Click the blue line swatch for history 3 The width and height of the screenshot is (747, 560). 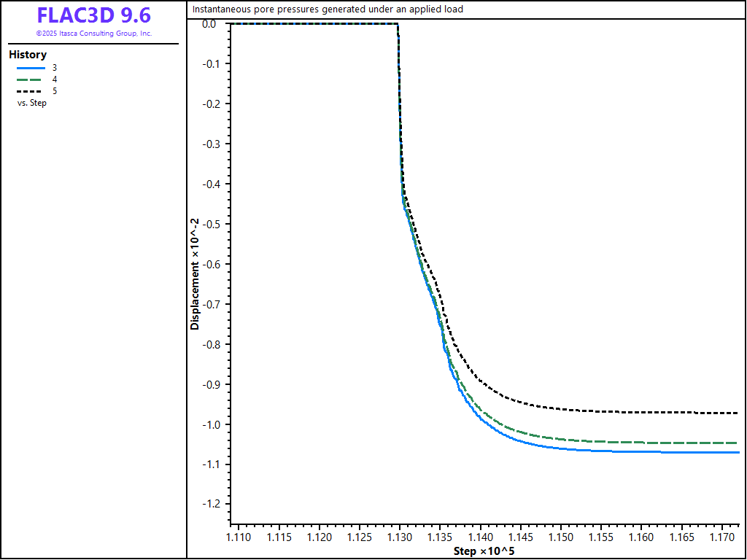(31, 67)
